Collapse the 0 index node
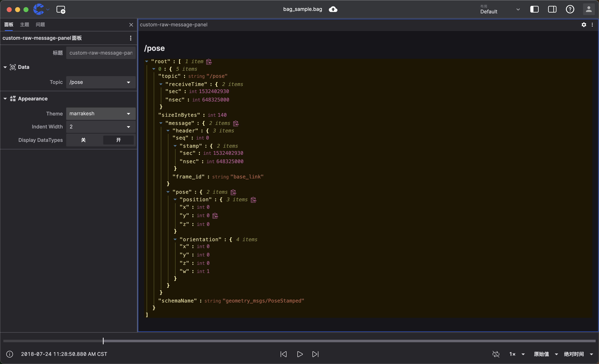Image resolution: width=599 pixels, height=364 pixels. 154,69
